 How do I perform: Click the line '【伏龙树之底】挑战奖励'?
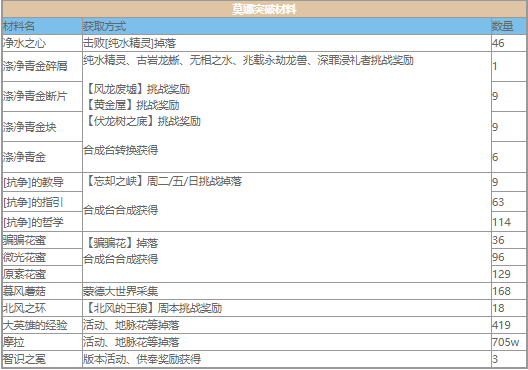(x=142, y=121)
